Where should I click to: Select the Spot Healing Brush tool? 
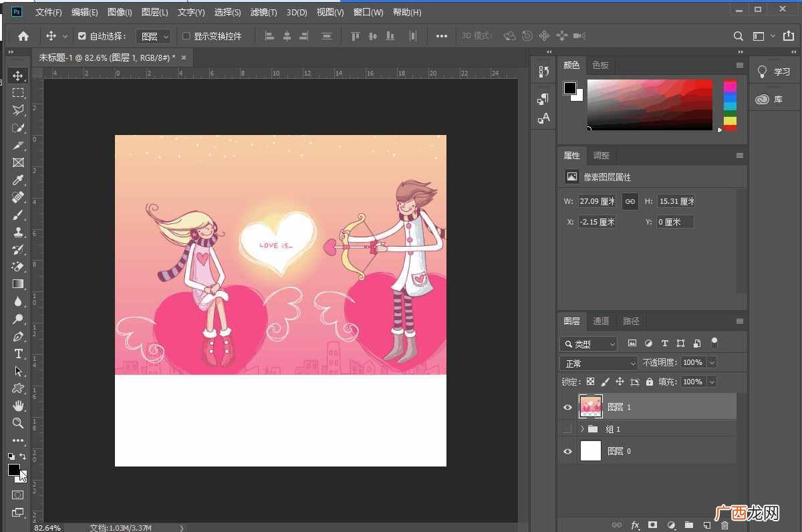(x=18, y=197)
